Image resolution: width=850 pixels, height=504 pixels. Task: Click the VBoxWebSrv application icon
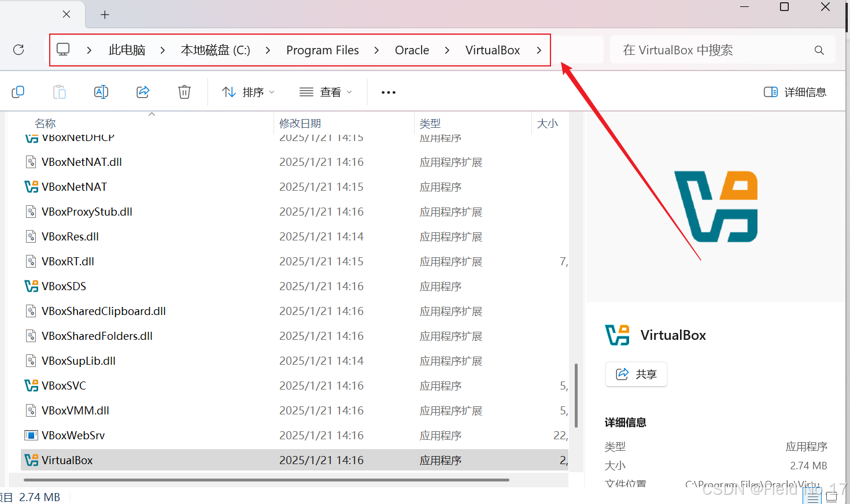(31, 435)
